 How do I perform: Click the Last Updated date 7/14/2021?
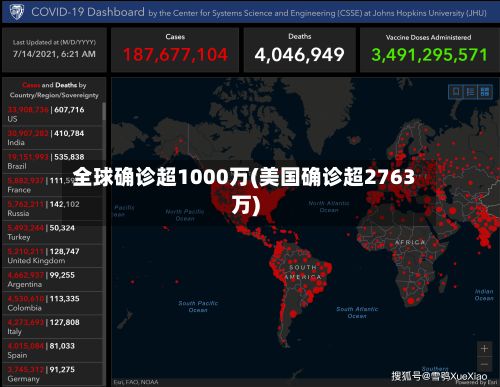tap(54, 54)
